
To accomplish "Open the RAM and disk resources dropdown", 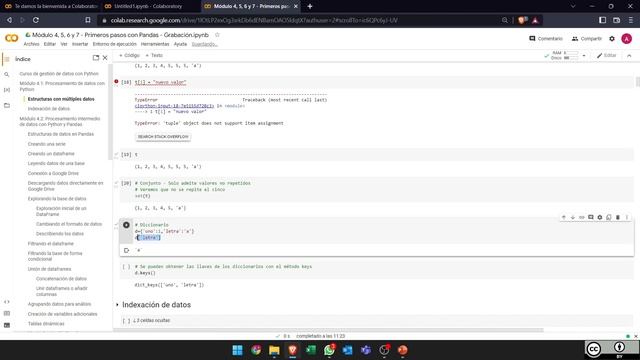I will [x=584, y=56].
